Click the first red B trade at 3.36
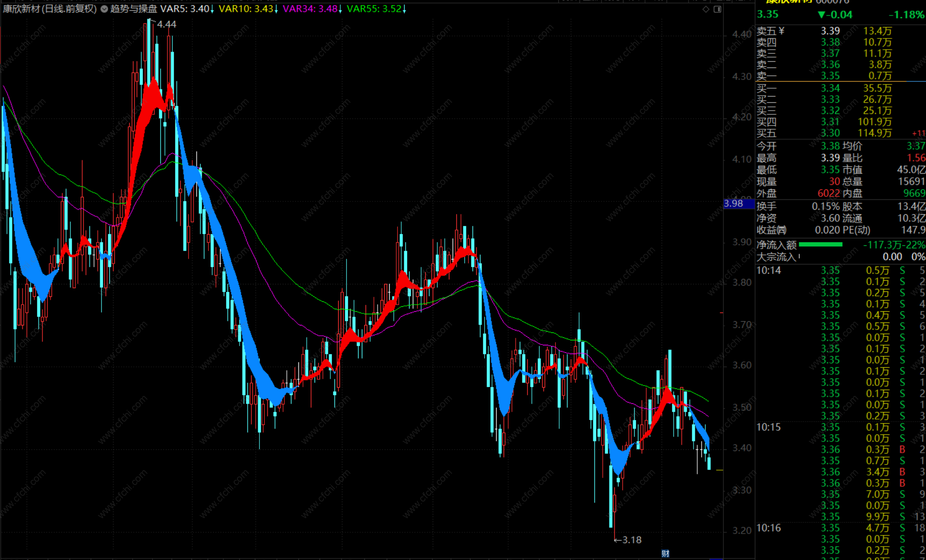The width and height of the screenshot is (926, 560). pyautogui.click(x=902, y=449)
